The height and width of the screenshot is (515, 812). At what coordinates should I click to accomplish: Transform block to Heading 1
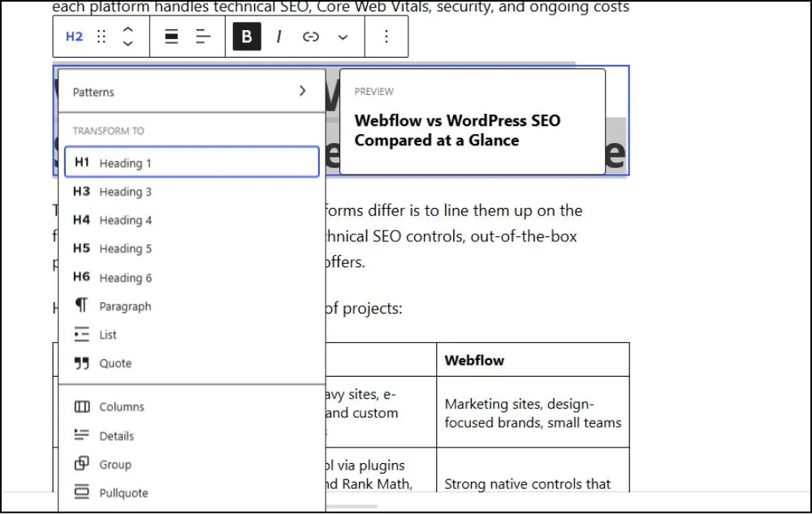click(192, 162)
